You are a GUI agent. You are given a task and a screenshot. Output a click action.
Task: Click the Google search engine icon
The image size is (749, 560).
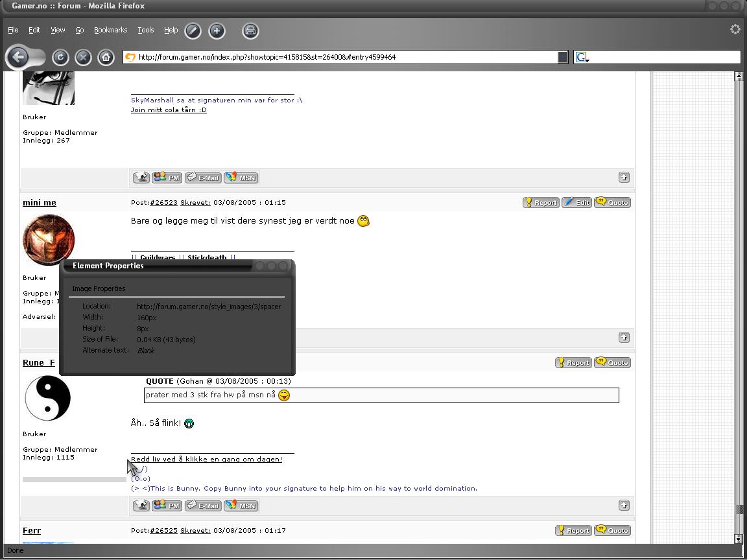coord(582,57)
